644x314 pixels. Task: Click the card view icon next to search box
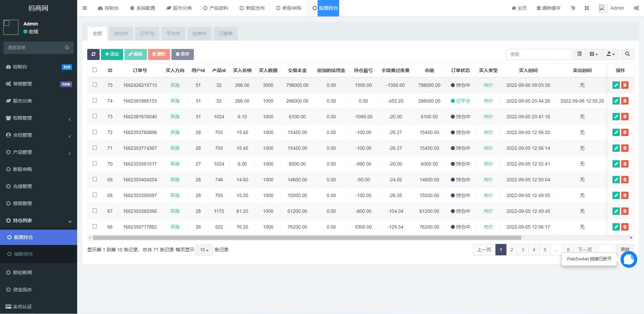579,54
